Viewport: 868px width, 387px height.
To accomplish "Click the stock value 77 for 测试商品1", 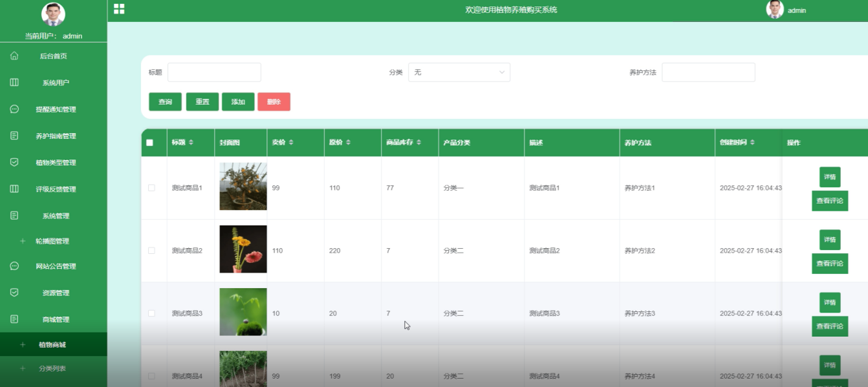I will click(x=390, y=187).
